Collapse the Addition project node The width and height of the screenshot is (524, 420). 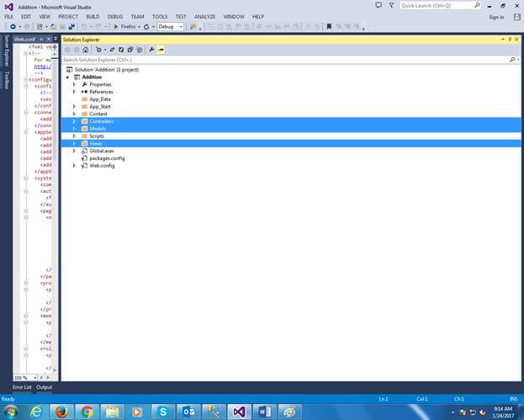click(x=67, y=77)
